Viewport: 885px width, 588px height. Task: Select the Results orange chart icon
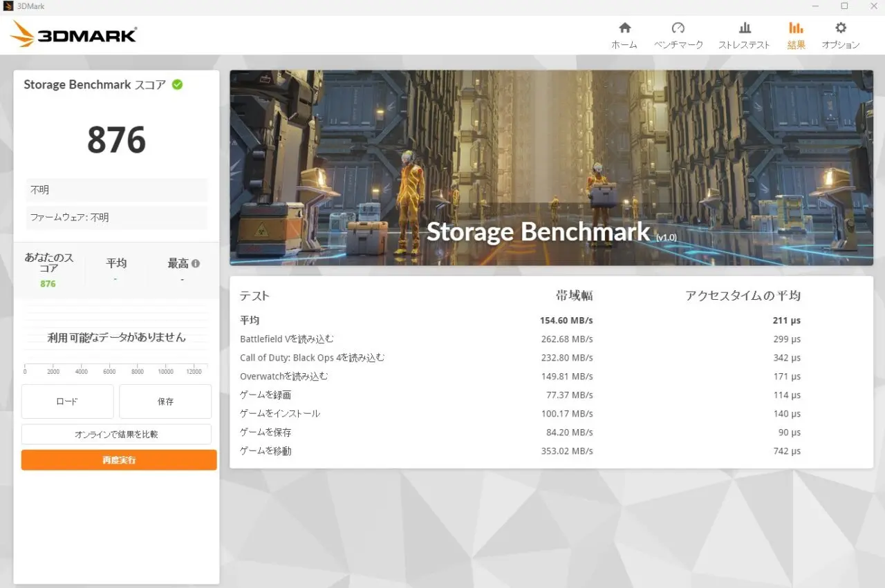tap(796, 28)
